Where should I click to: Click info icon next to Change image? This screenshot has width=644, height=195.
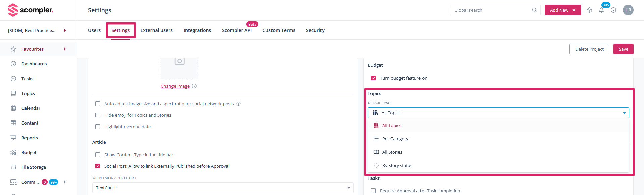[x=194, y=86]
